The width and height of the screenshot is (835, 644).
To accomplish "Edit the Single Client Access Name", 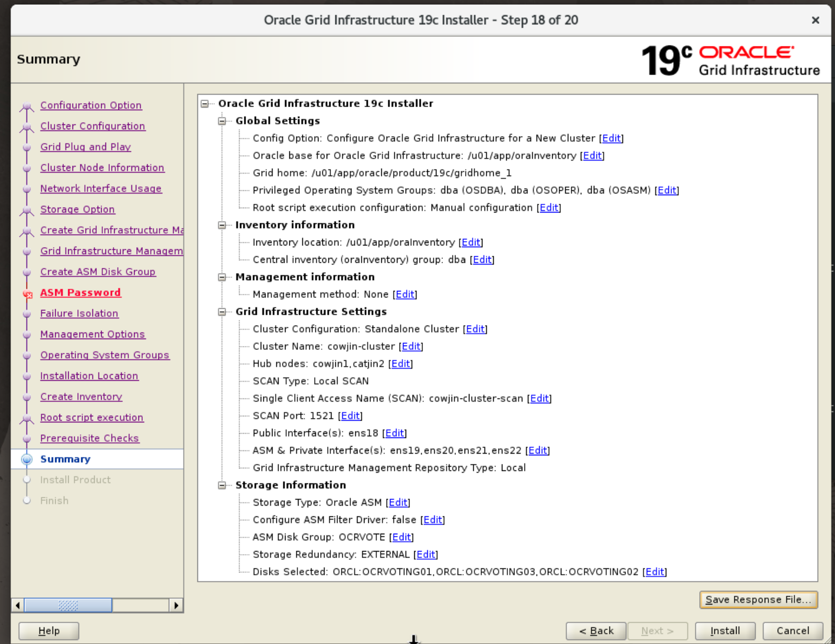I will [x=539, y=398].
